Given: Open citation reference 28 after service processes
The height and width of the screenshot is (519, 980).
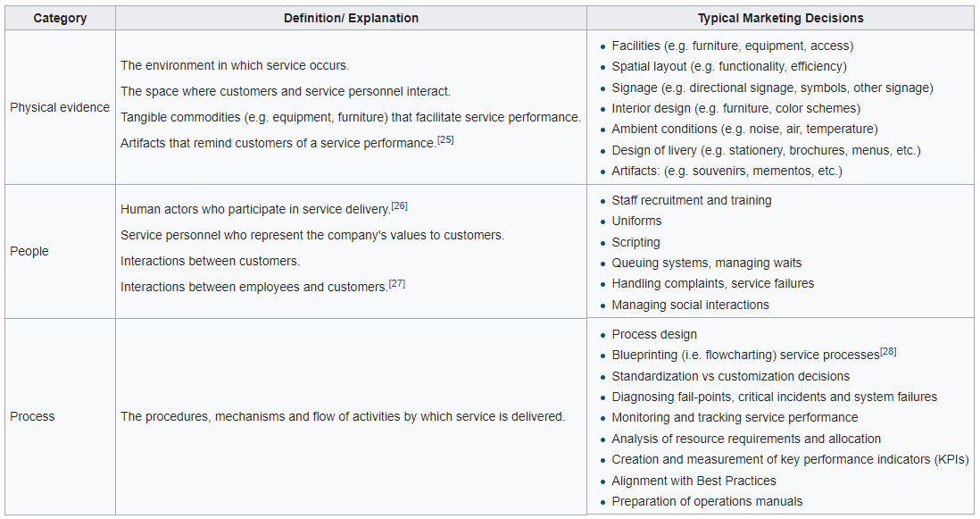Looking at the screenshot, I should pyautogui.click(x=888, y=351).
